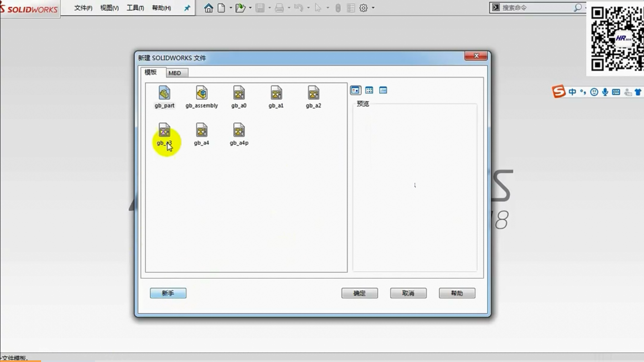Select the gb_a4p drawing template
644x362 pixels.
pyautogui.click(x=239, y=131)
